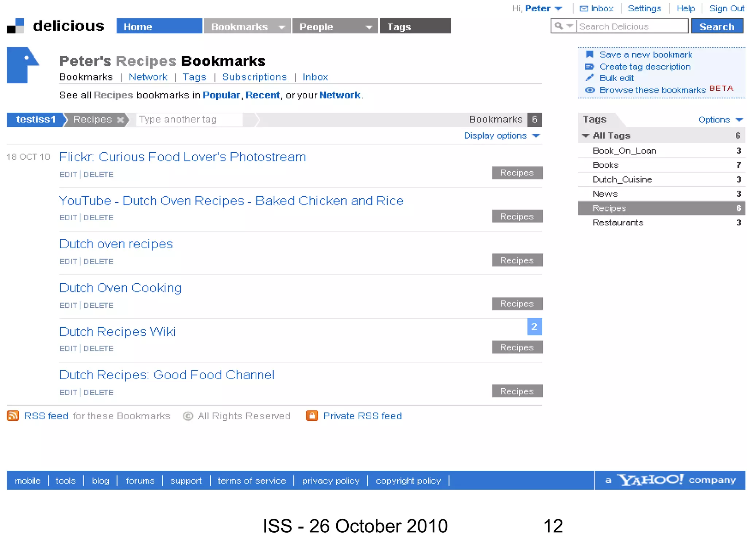Click the search magnifier icon
The height and width of the screenshot is (560, 747).
pyautogui.click(x=558, y=26)
